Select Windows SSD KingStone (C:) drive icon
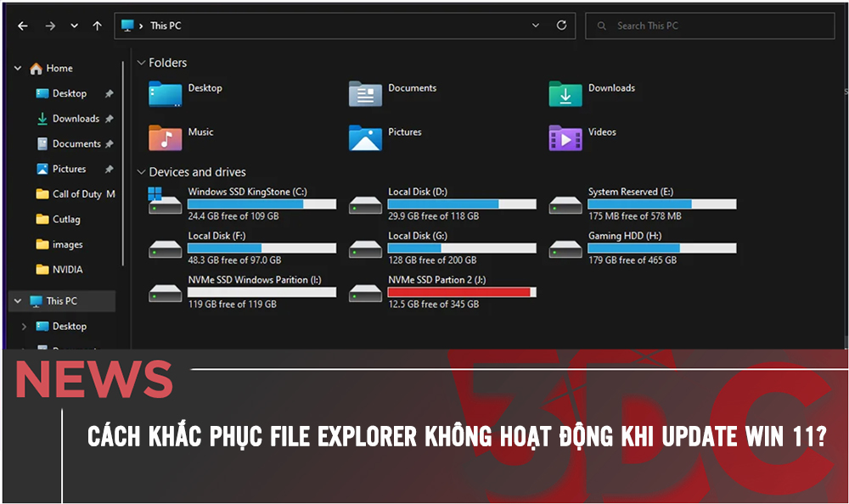Viewport: 849px width, 504px height. [x=166, y=201]
